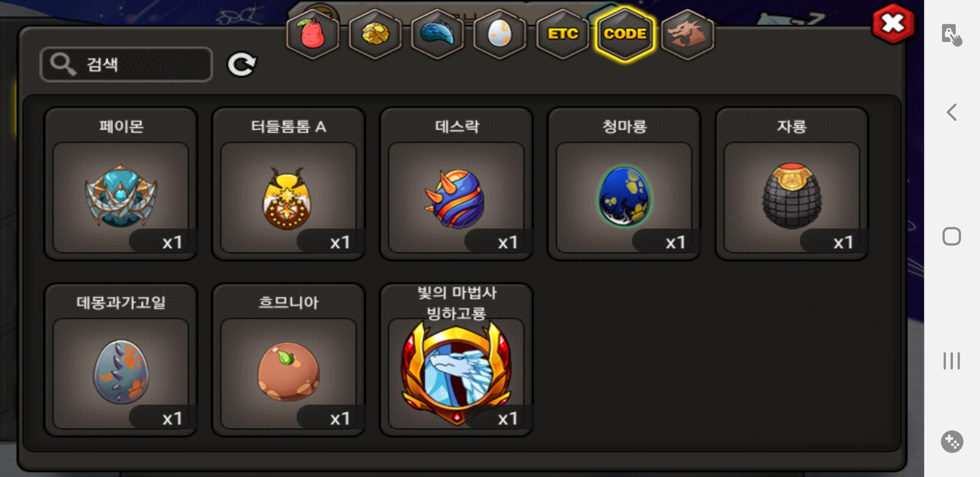Image resolution: width=980 pixels, height=477 pixels.
Task: Open the blue dragon category tab
Action: click(437, 34)
